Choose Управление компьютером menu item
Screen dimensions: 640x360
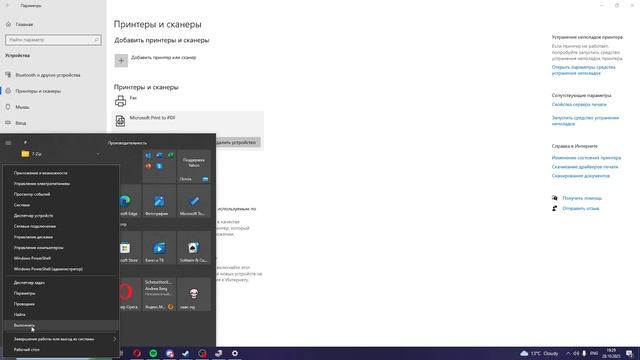(x=61, y=247)
